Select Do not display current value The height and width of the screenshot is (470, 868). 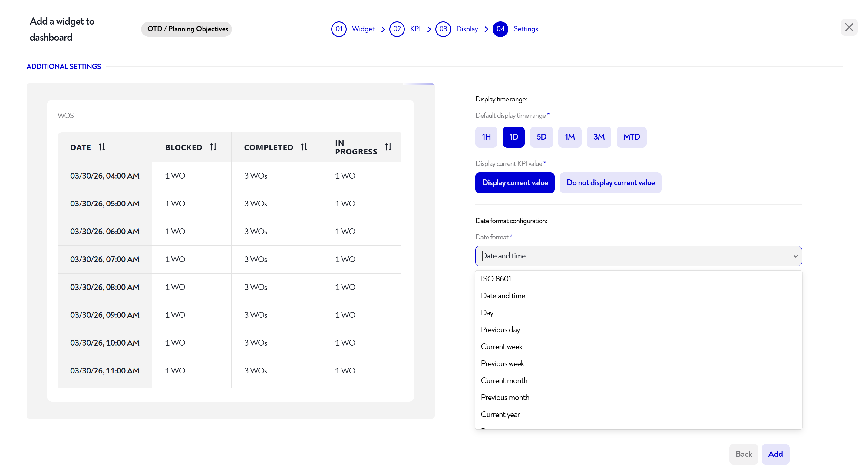coord(610,182)
